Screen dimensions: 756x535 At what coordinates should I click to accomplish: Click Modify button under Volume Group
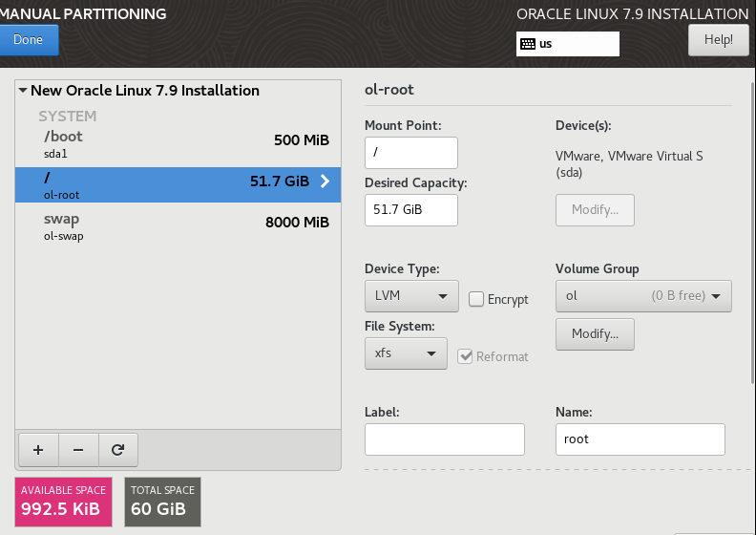coord(595,333)
